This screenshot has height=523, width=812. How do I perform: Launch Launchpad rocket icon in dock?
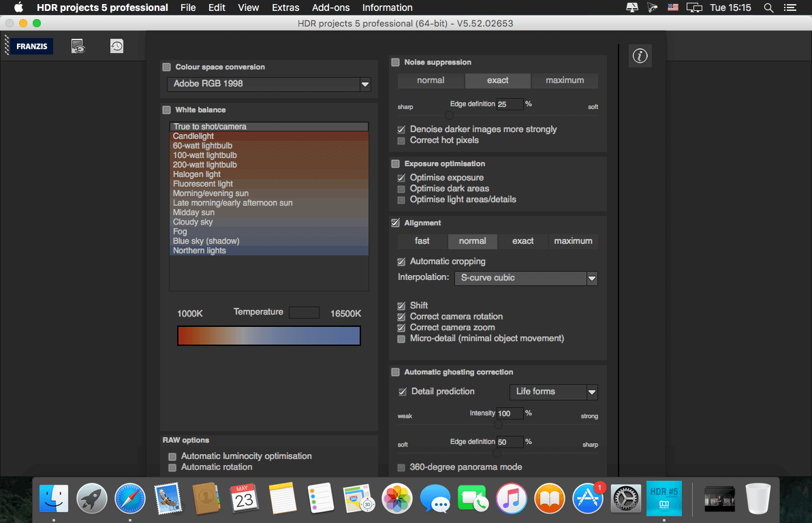coord(92,498)
